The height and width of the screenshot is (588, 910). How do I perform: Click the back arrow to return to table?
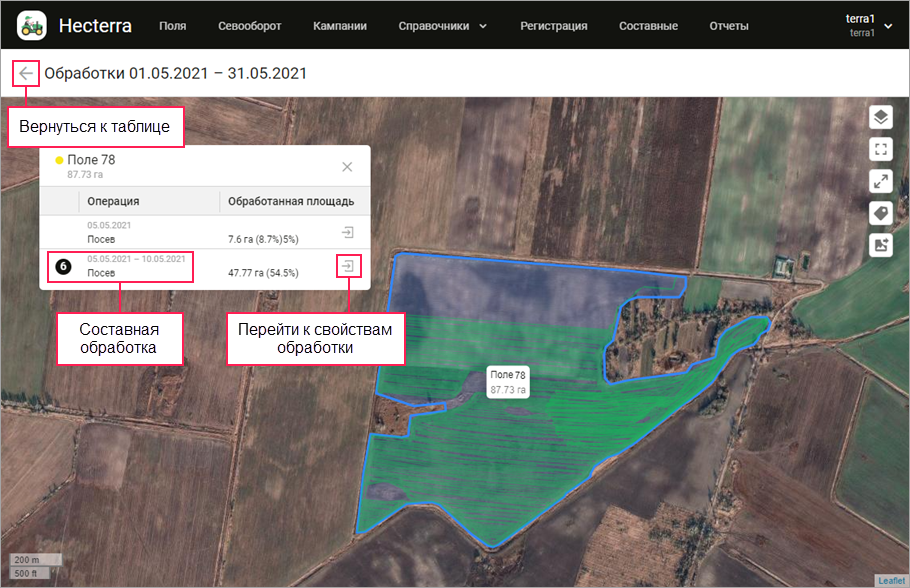coord(26,73)
